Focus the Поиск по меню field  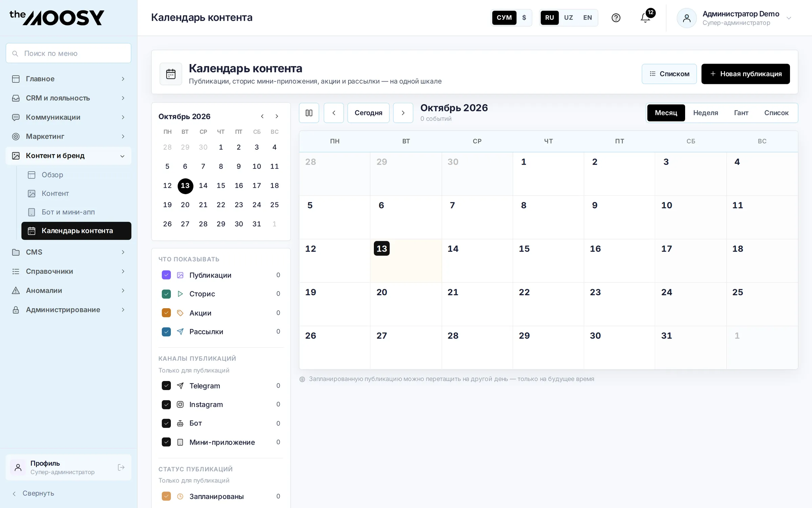(68, 53)
